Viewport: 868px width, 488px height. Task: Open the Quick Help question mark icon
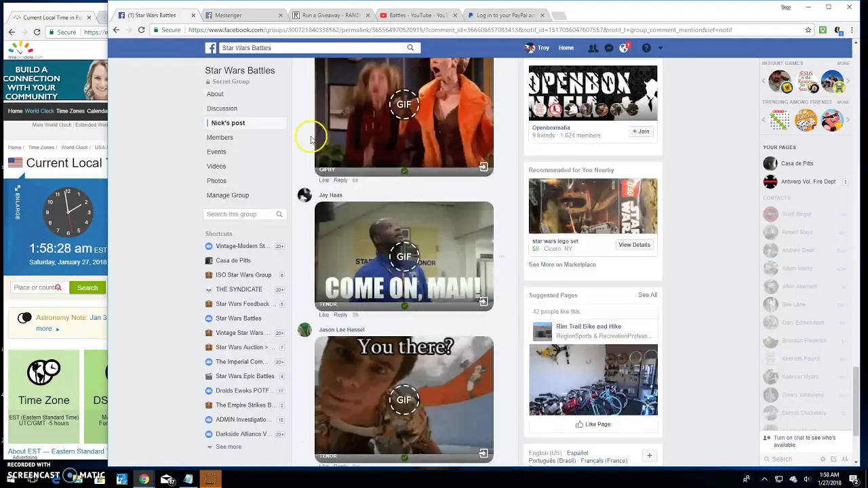click(x=646, y=48)
